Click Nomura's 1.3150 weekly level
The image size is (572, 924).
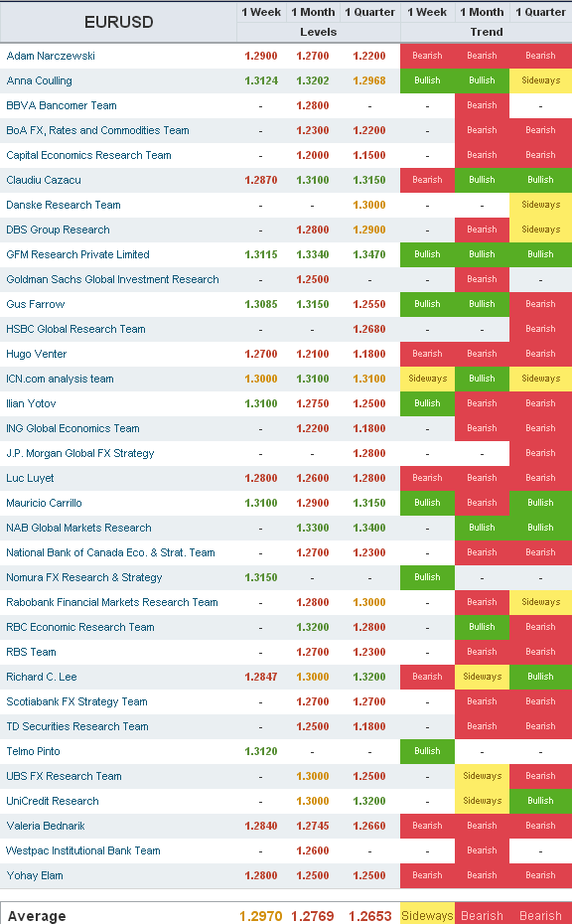[x=261, y=577]
